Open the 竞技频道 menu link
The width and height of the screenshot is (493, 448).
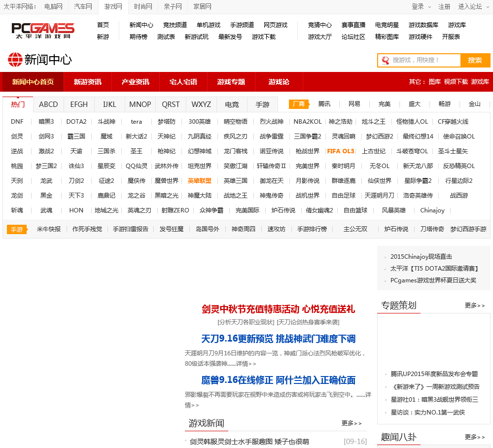pos(175,25)
